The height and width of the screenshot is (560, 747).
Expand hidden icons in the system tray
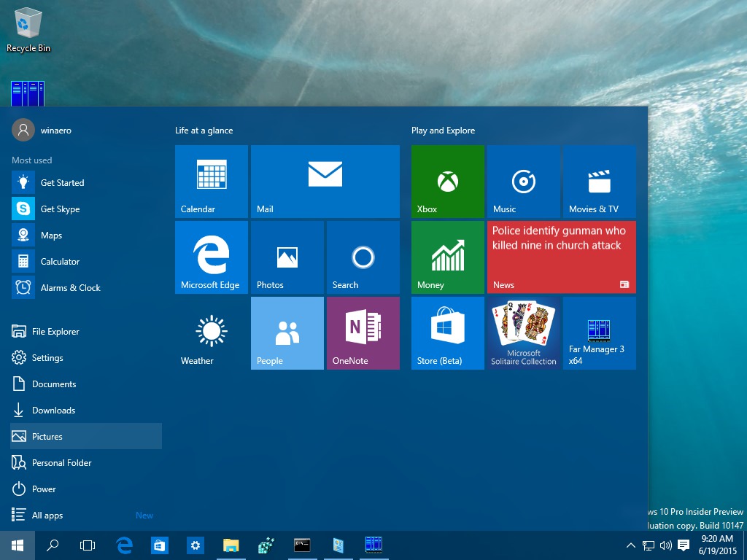point(630,545)
